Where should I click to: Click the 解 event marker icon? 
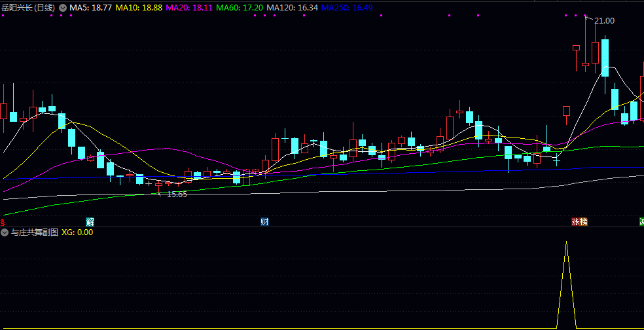[90, 222]
